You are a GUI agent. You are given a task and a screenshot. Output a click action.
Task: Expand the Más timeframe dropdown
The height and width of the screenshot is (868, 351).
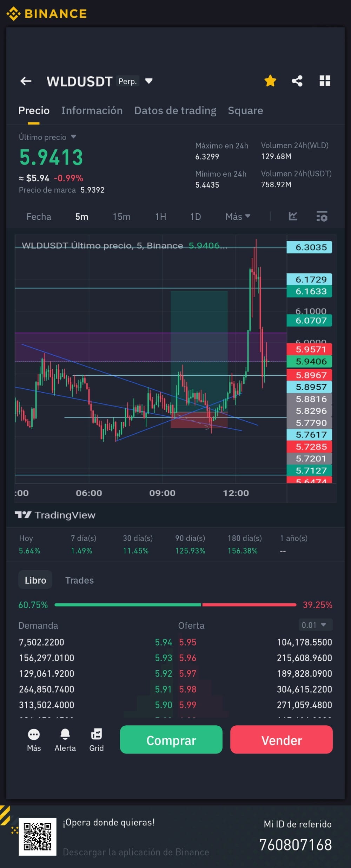(238, 216)
